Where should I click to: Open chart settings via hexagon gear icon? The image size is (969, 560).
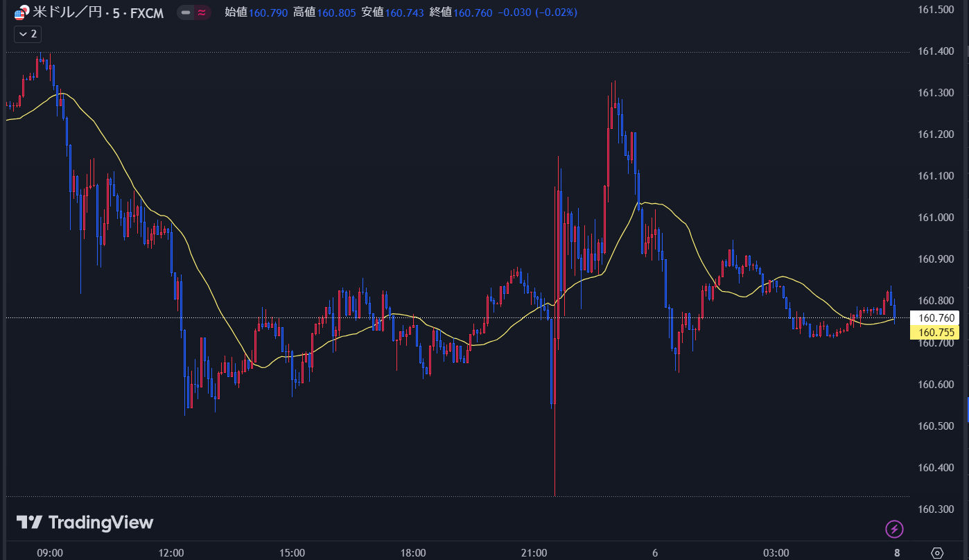(937, 552)
